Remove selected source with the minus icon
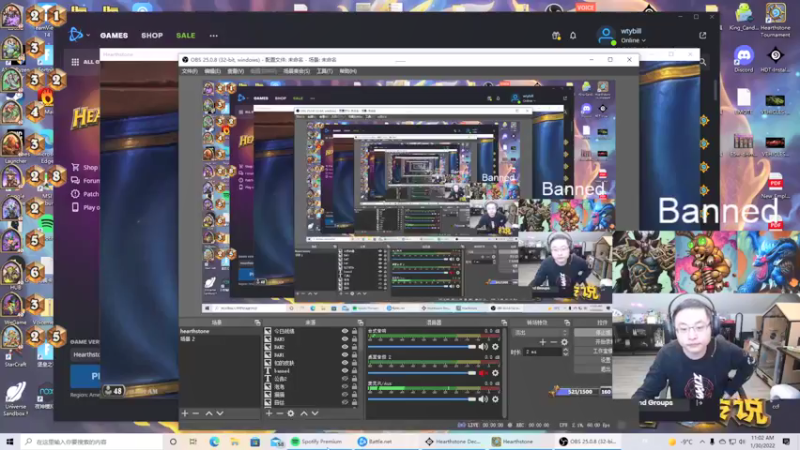The image size is (800, 450). pos(280,413)
